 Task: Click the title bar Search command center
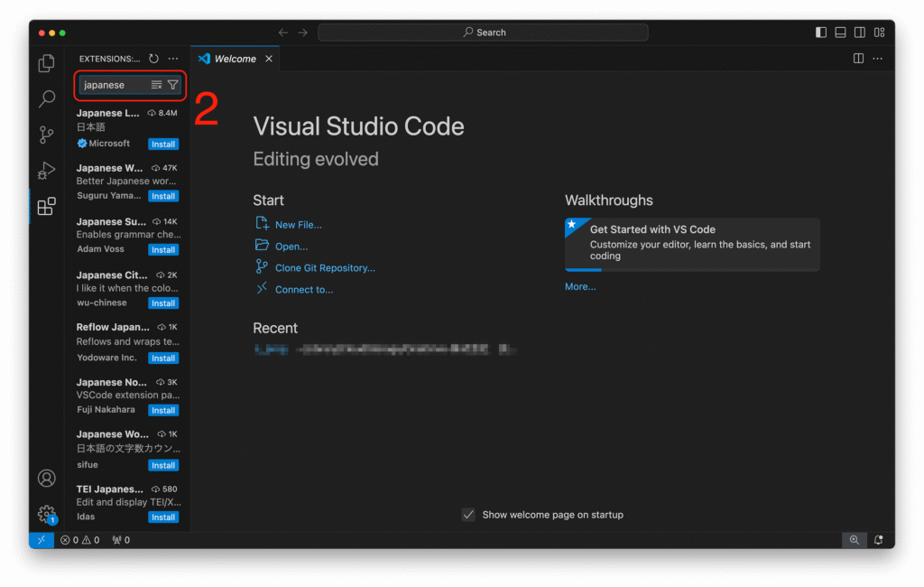[484, 33]
